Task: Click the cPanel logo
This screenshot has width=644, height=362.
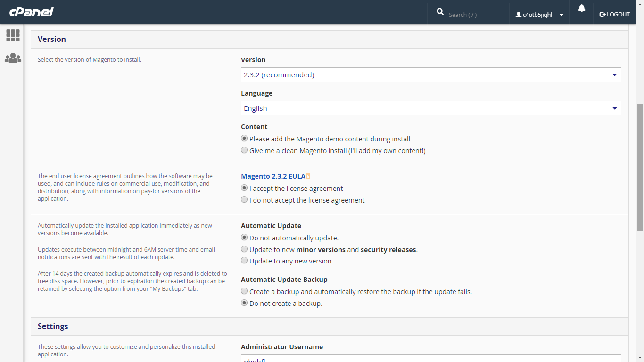Action: (x=32, y=12)
